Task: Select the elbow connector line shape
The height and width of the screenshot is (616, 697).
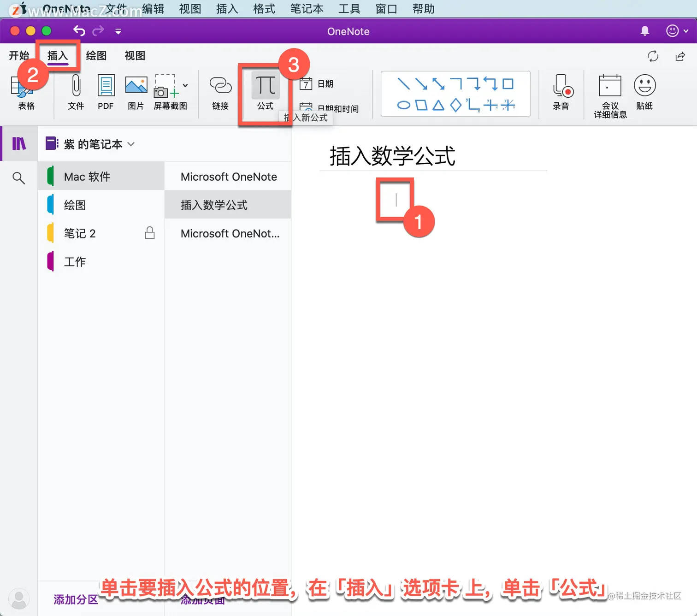Action: (x=456, y=84)
